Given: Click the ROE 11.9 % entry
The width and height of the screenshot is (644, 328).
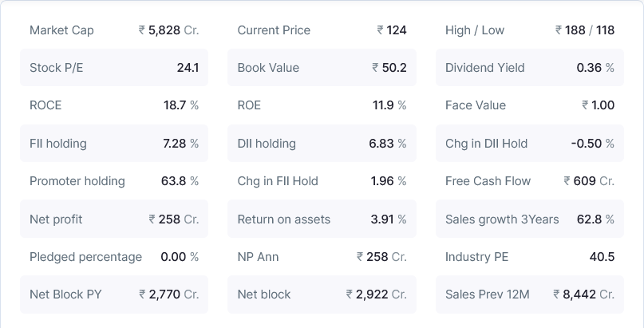Looking at the screenshot, I should pyautogui.click(x=322, y=105).
